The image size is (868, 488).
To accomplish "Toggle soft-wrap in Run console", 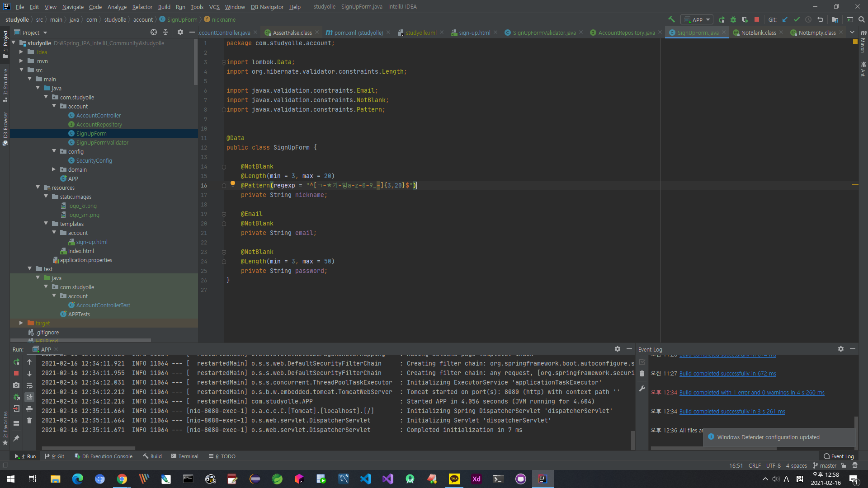I will coord(29,385).
